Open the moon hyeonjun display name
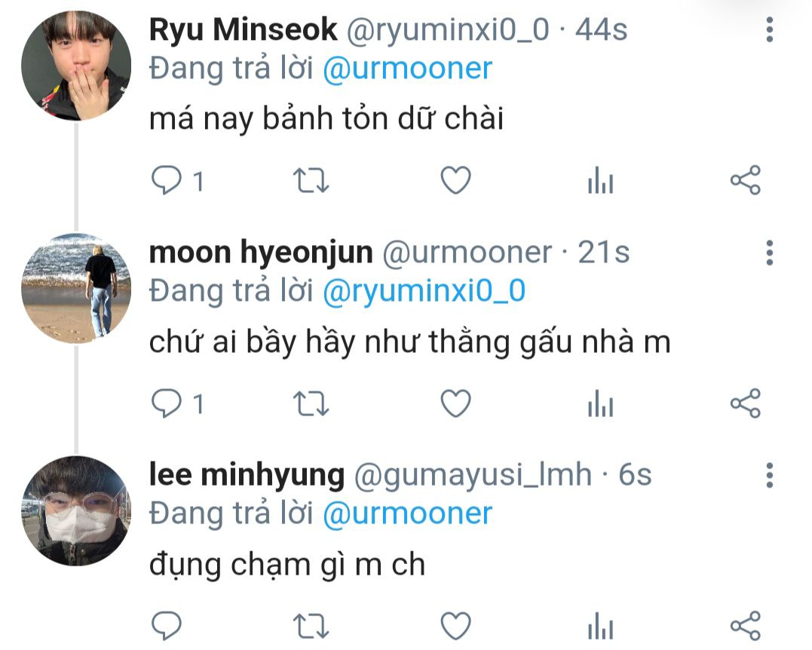 coord(261,253)
